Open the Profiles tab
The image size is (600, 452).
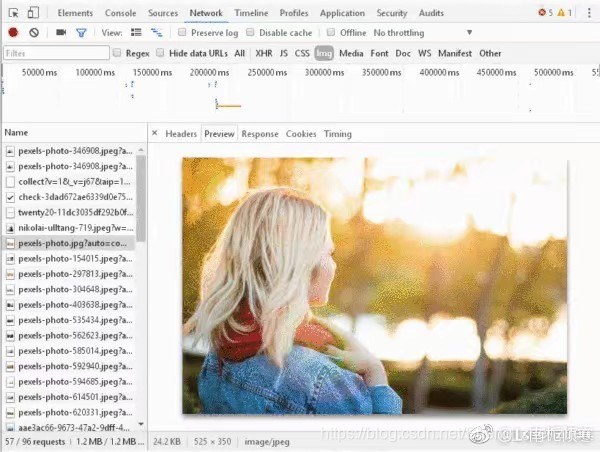(294, 13)
